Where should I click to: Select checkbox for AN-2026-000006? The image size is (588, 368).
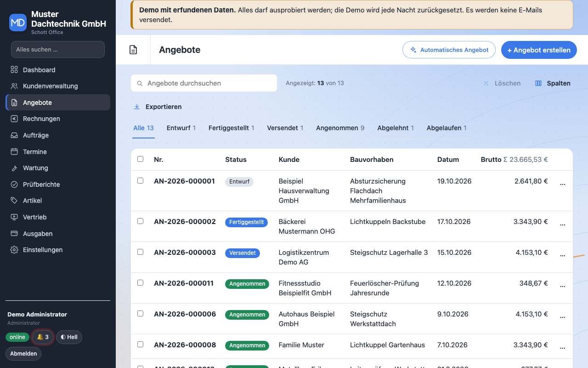point(141,314)
